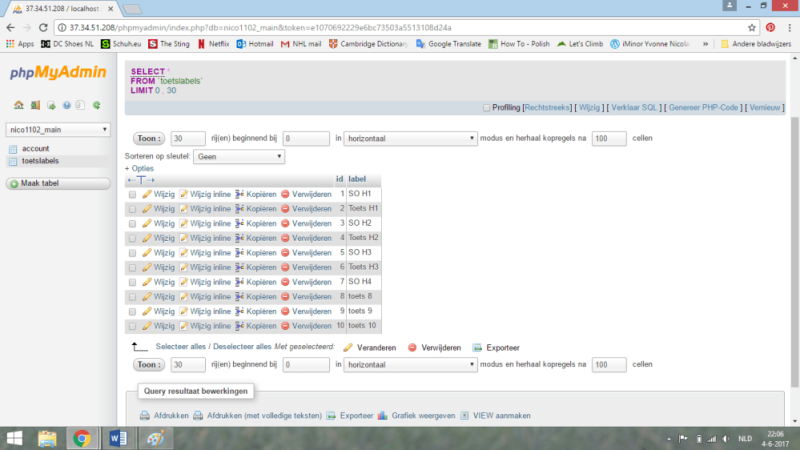This screenshot has height=450, width=800.
Task: Reload the page in Chrome
Action: point(43,28)
